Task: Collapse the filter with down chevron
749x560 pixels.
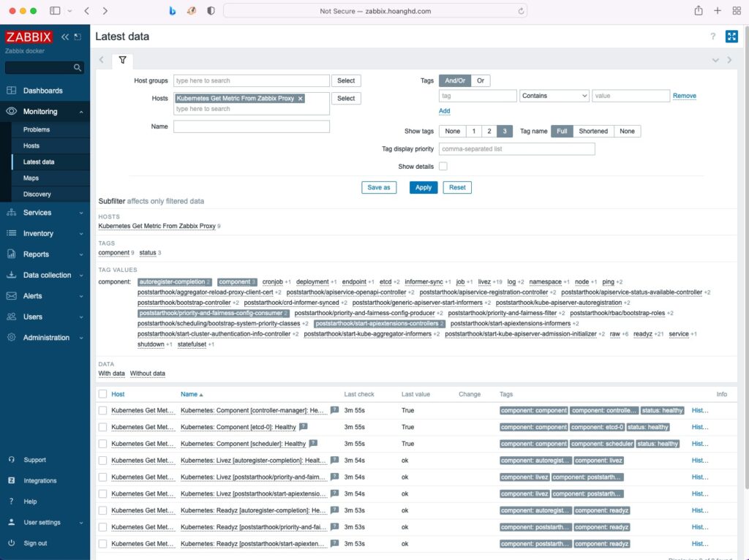Action: (715, 60)
